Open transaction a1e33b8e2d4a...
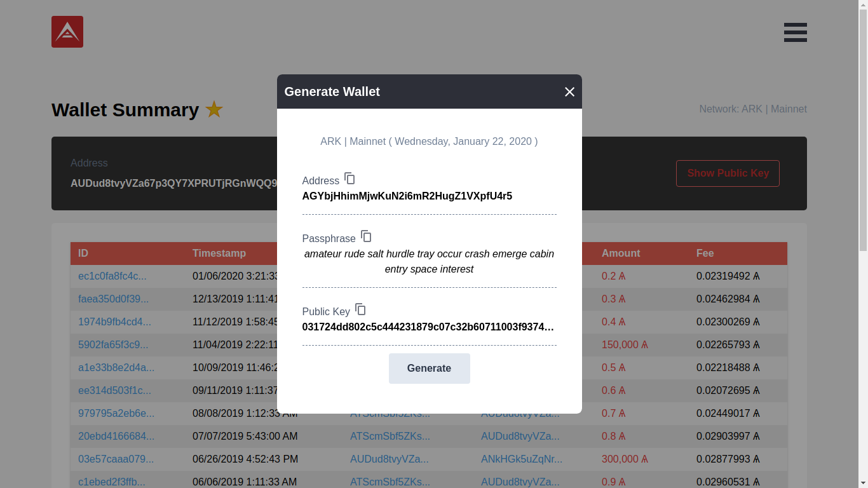The height and width of the screenshot is (488, 868). (116, 368)
